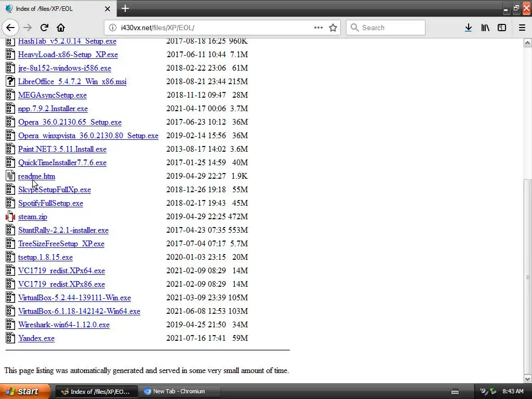Image resolution: width=532 pixels, height=399 pixels.
Task: Click text-file icon beside readme.htm
Action: pos(10,176)
